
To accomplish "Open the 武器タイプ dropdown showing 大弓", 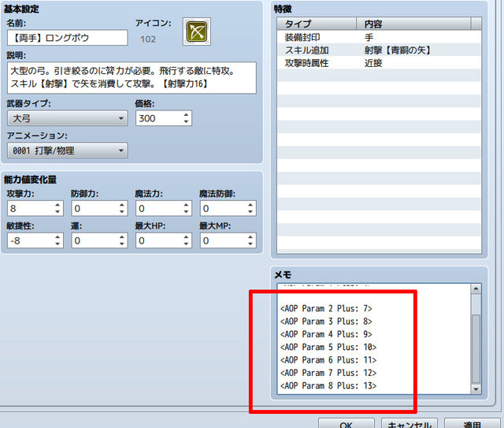I will click(x=68, y=118).
